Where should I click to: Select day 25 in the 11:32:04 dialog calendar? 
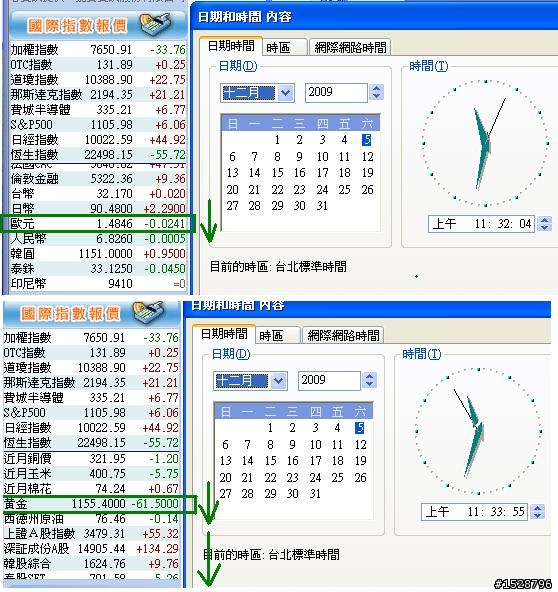344,189
